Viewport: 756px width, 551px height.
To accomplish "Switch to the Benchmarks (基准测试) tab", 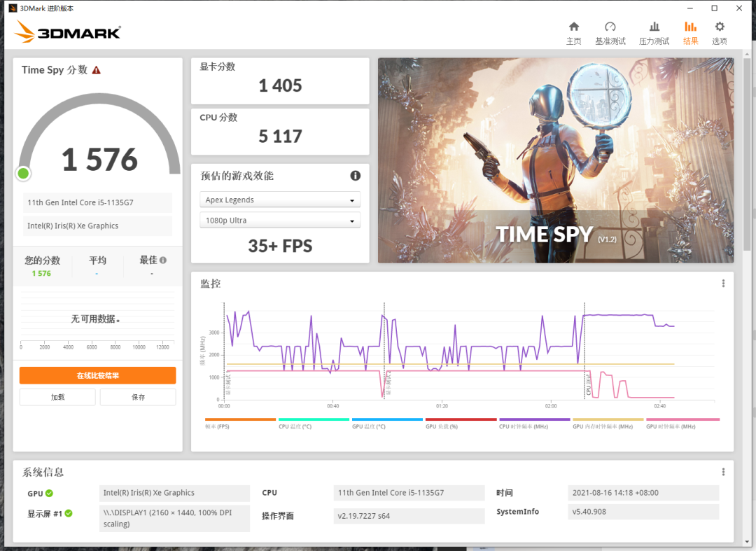I will 610,34.
